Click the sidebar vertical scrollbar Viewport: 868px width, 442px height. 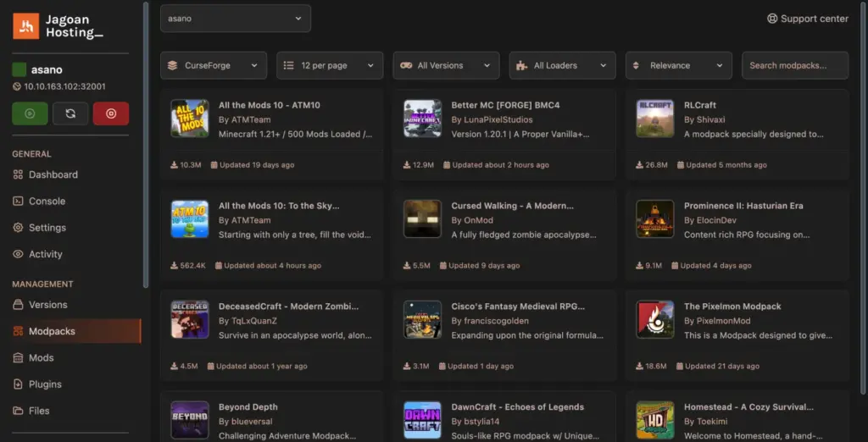click(146, 144)
